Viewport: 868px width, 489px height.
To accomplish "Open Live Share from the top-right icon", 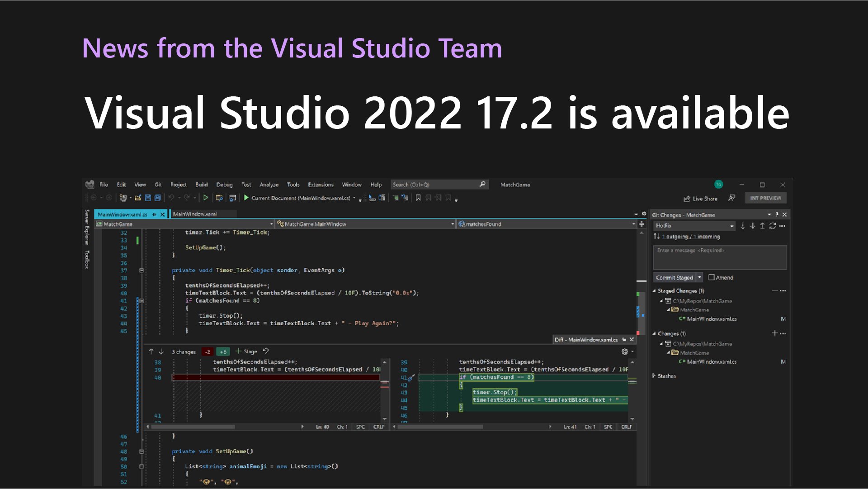I will (x=700, y=198).
